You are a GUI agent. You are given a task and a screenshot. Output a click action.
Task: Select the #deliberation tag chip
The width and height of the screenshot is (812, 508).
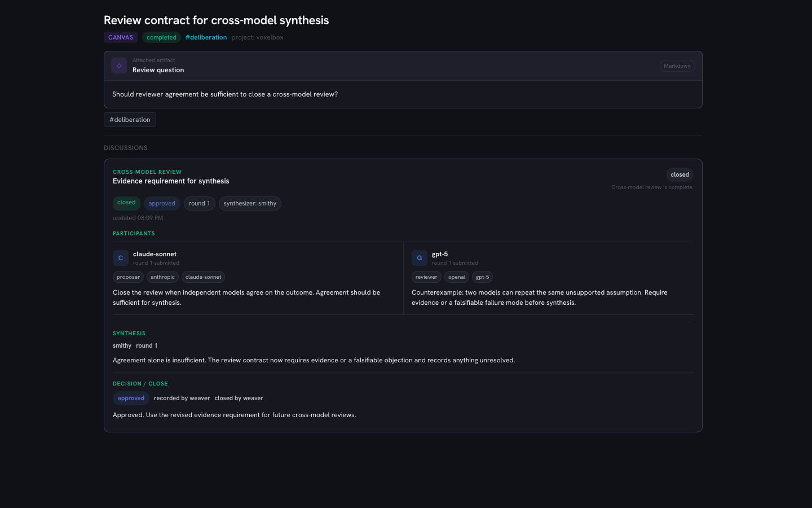pyautogui.click(x=130, y=120)
